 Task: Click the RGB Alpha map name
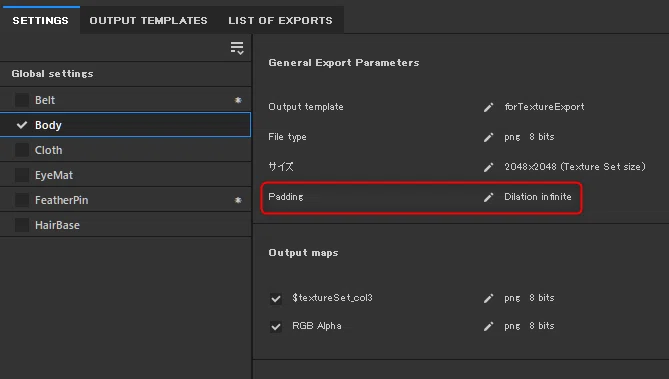click(x=317, y=326)
